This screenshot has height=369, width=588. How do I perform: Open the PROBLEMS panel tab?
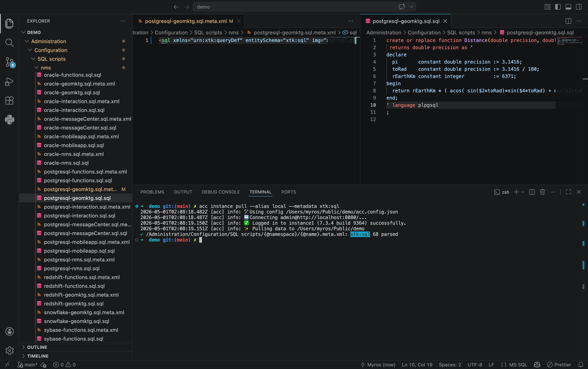coord(152,192)
